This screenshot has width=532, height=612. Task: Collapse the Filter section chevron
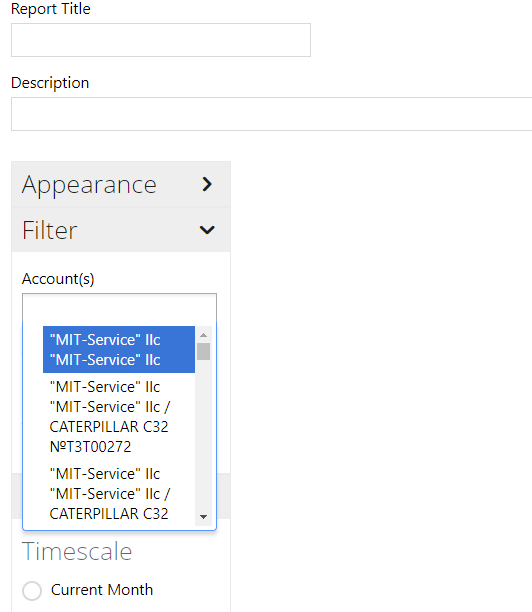(x=207, y=230)
